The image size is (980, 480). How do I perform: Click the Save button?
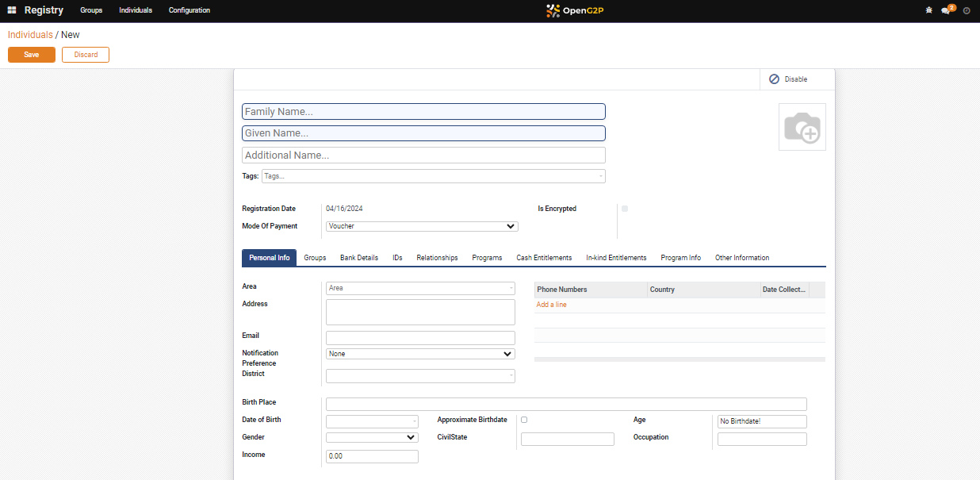pos(32,55)
